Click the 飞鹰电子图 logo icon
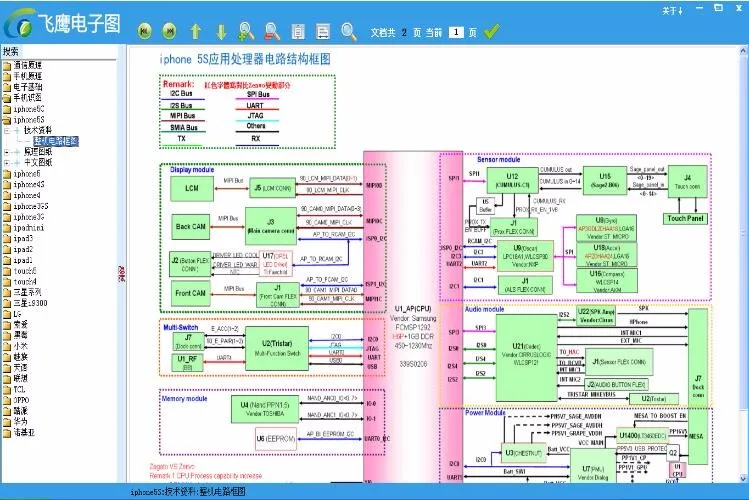Image resolution: width=749 pixels, height=500 pixels. pos(19,24)
